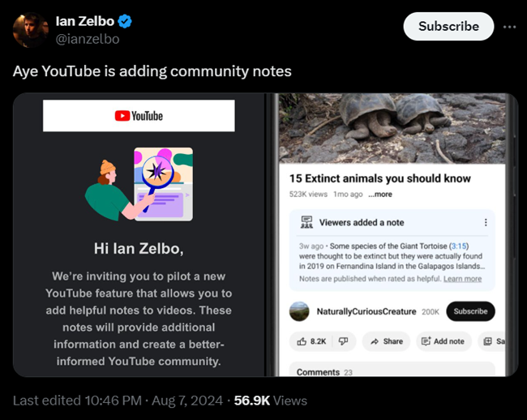Open the Learn more link
This screenshot has height=420, width=527.
tap(462, 279)
